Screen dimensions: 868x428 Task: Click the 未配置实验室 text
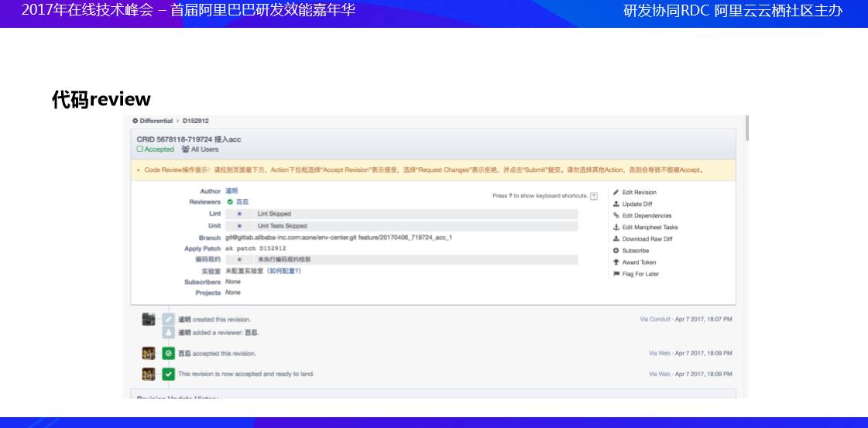[245, 271]
